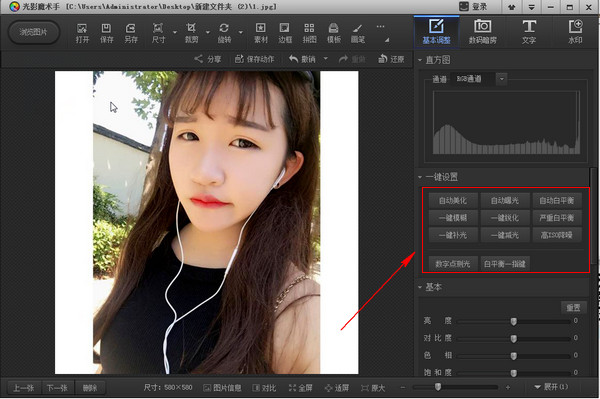
Task: View image at original size 原大
Action: tap(373, 388)
